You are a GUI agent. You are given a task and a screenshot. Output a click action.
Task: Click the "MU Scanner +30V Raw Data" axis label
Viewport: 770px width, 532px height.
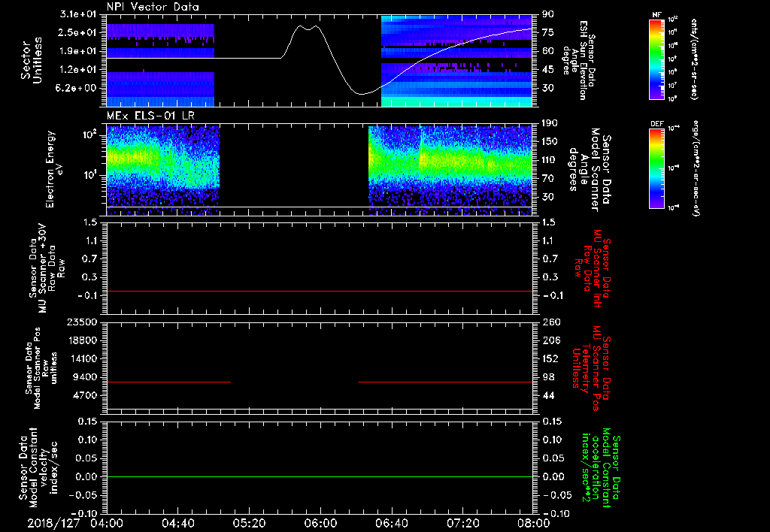pyautogui.click(x=47, y=268)
